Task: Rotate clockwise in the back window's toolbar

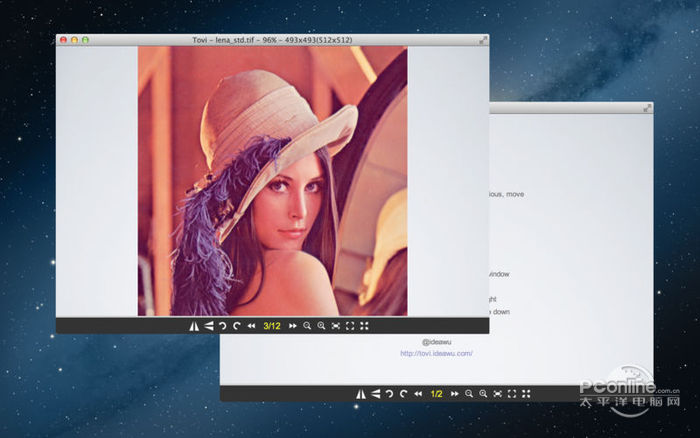Action: [x=402, y=394]
